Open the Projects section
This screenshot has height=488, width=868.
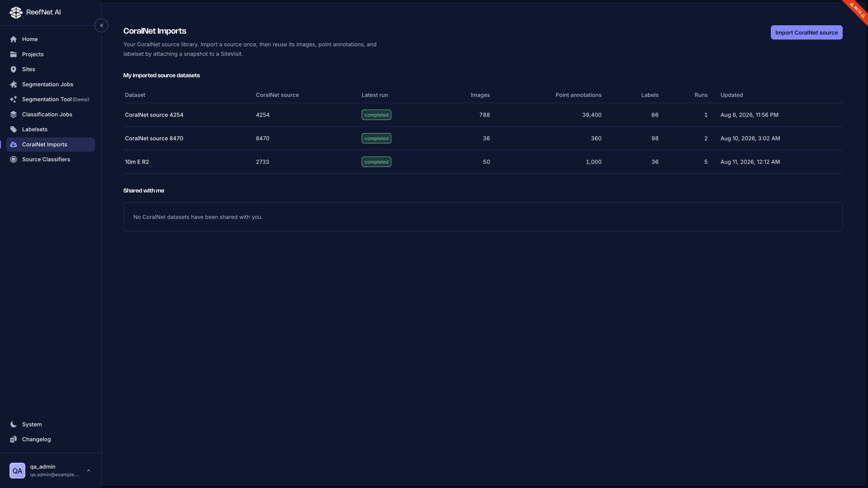tap(51, 54)
